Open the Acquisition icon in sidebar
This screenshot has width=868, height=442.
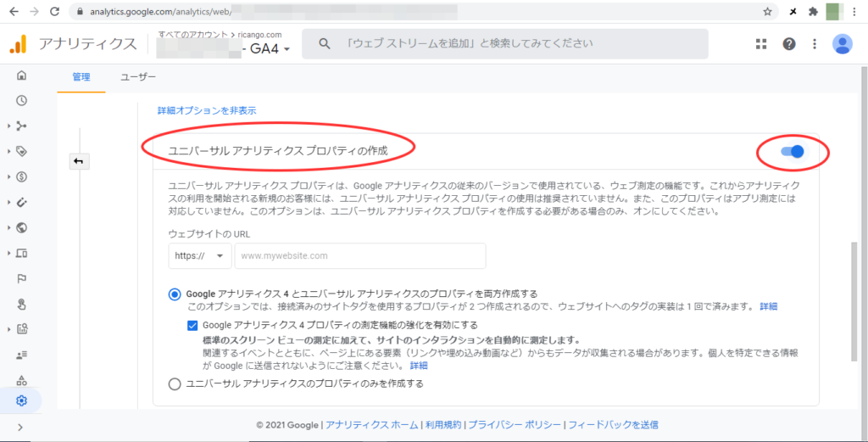tap(21, 126)
